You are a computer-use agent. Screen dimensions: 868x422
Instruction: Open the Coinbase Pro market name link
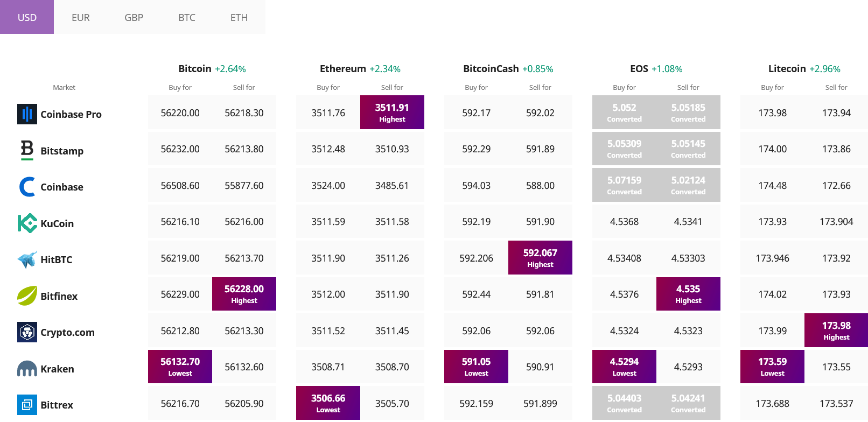click(x=71, y=114)
